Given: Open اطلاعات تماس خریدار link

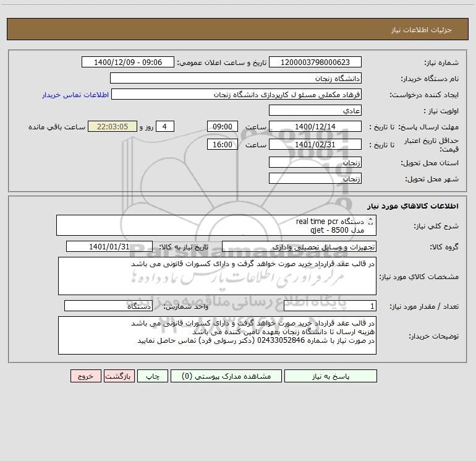Looking at the screenshot, I should click(75, 95).
